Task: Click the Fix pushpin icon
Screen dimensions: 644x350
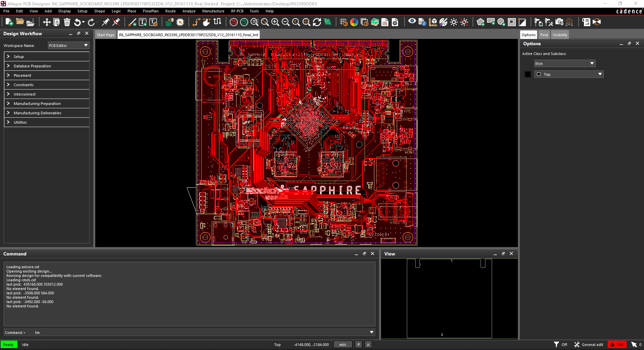Action: [106, 22]
